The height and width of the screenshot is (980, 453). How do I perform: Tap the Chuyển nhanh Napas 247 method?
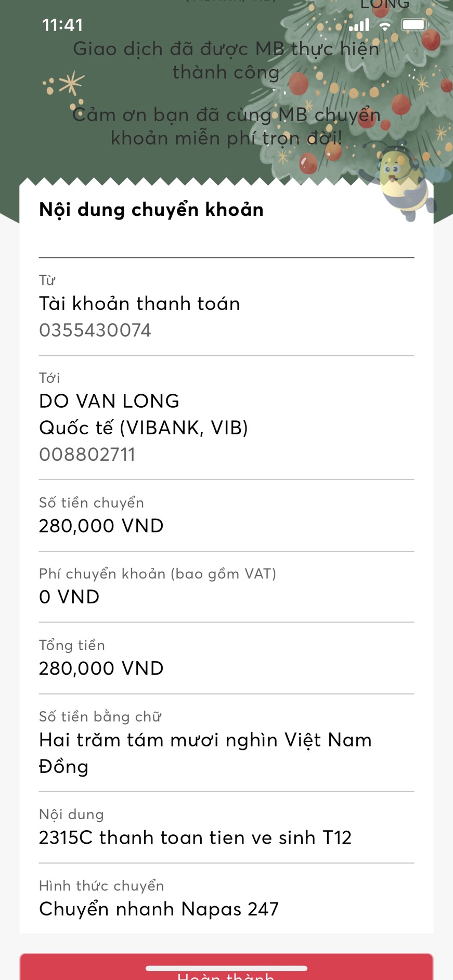pyautogui.click(x=159, y=909)
